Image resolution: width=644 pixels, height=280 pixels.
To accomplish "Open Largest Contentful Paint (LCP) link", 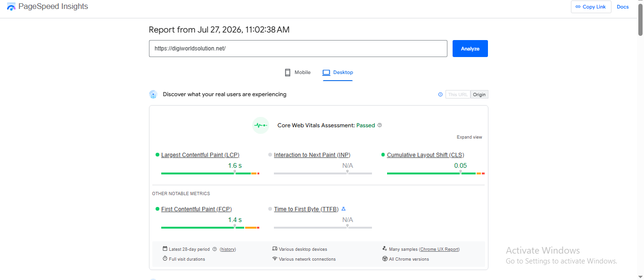I will tap(200, 155).
